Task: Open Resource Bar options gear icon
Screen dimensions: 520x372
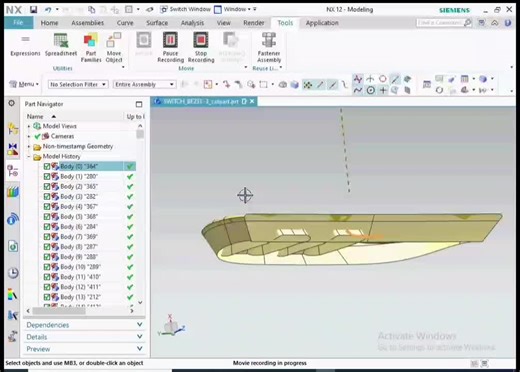Action: [x=12, y=103]
